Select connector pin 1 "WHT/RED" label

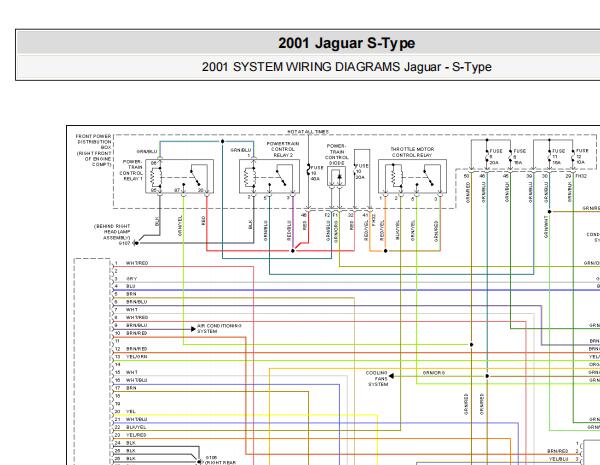[x=137, y=263]
